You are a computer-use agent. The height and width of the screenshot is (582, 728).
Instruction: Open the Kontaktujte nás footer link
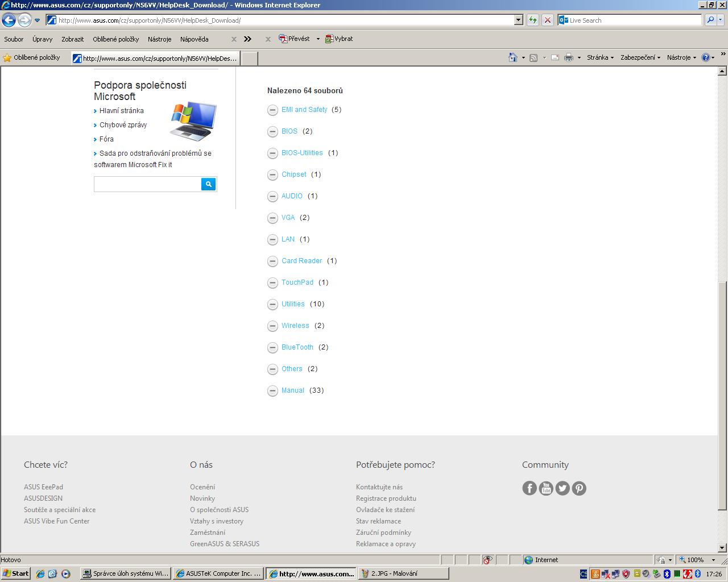pyautogui.click(x=379, y=487)
